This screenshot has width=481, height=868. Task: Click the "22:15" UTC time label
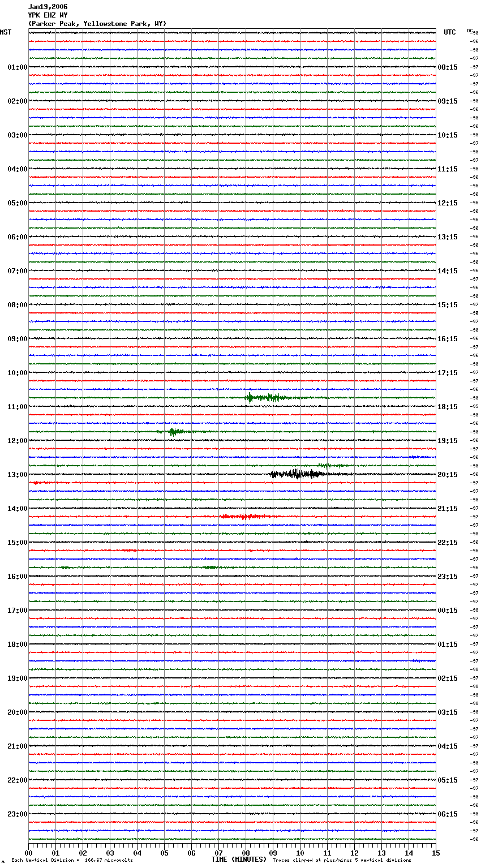click(x=448, y=543)
